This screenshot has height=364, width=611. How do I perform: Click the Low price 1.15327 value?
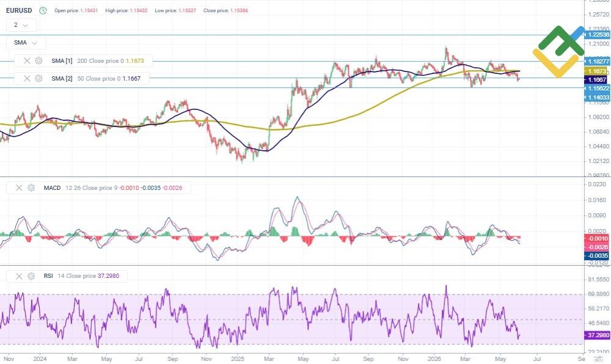(187, 10)
